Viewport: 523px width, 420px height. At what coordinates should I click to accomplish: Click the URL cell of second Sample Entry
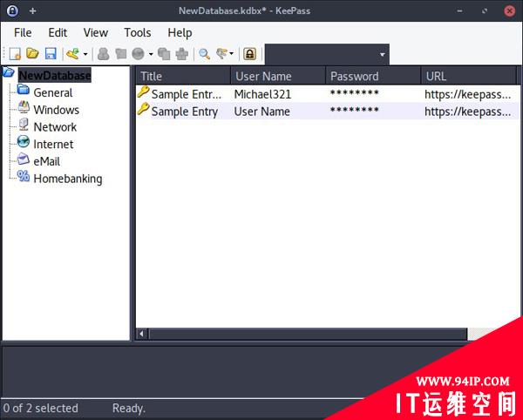[x=467, y=112]
